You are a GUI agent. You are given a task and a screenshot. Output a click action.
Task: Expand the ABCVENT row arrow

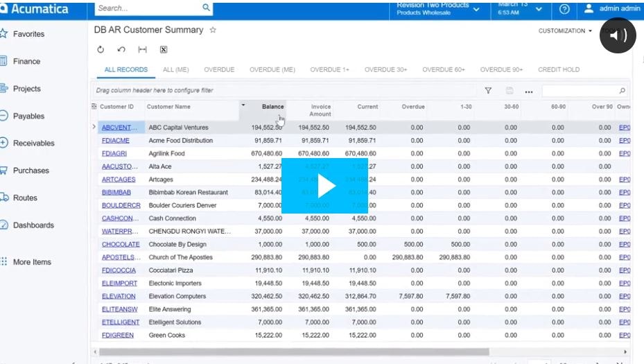pos(94,127)
